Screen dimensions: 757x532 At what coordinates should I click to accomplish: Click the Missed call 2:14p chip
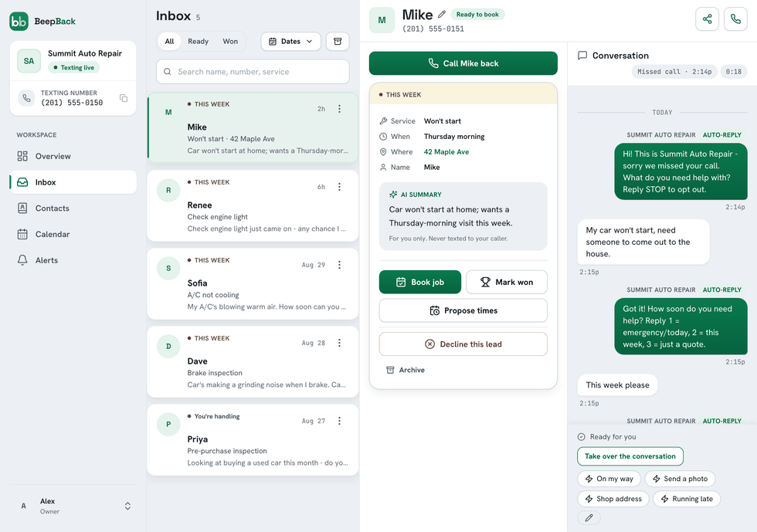[674, 72]
